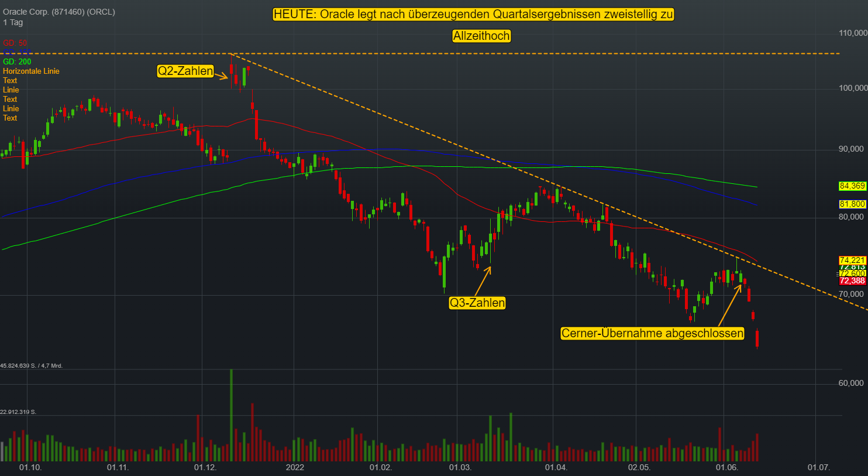Click the green 84,369 price tag
Screen dimensions: 868x476
coord(852,186)
